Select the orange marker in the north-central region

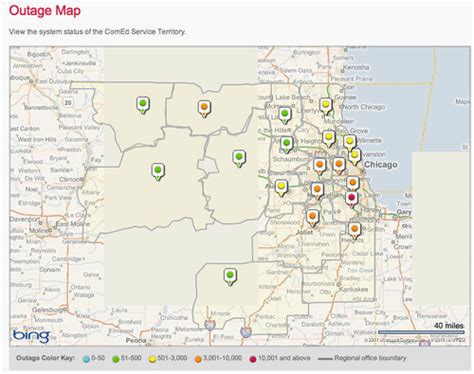pos(204,109)
